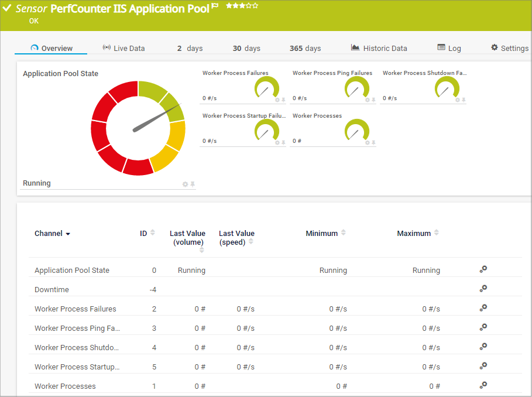This screenshot has height=397, width=532.
Task: Edit channel settings for Downtime row
Action: pyautogui.click(x=483, y=289)
